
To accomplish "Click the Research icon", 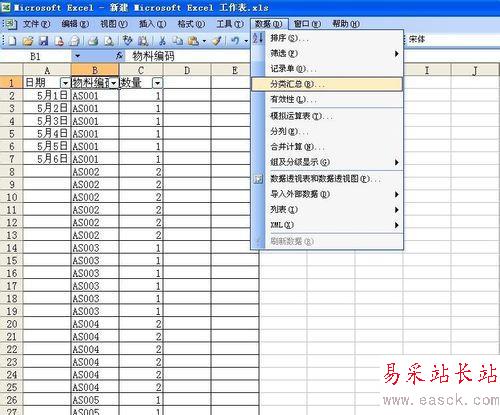I will click(143, 41).
